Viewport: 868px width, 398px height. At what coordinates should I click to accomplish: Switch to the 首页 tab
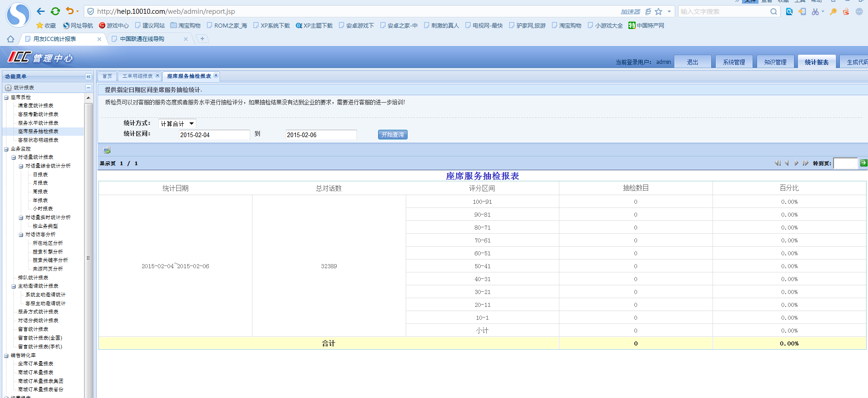pyautogui.click(x=107, y=76)
